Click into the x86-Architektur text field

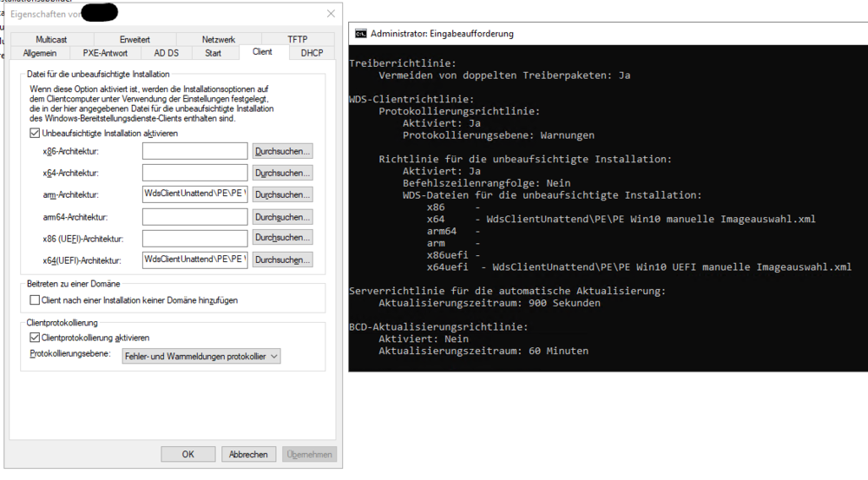pyautogui.click(x=195, y=151)
